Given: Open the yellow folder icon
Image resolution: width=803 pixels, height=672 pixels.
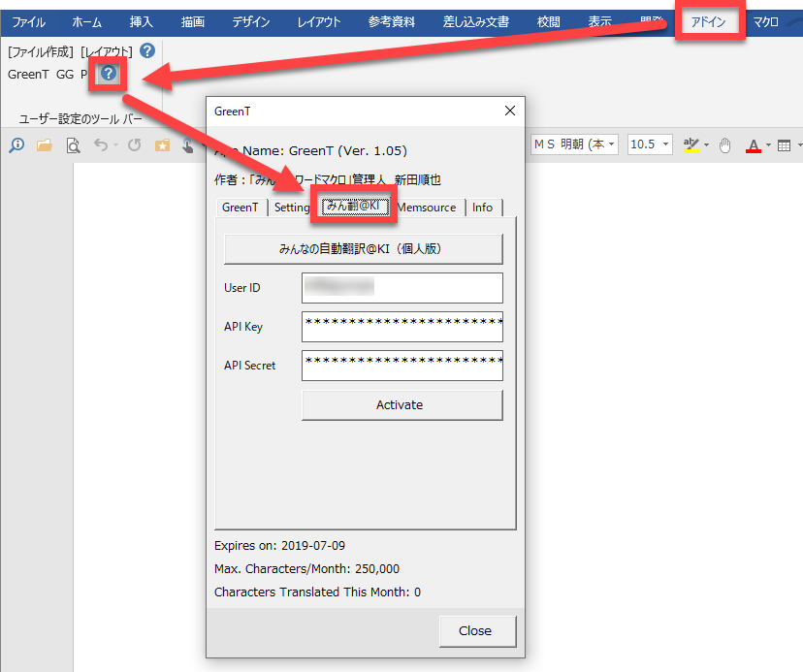Looking at the screenshot, I should (45, 145).
